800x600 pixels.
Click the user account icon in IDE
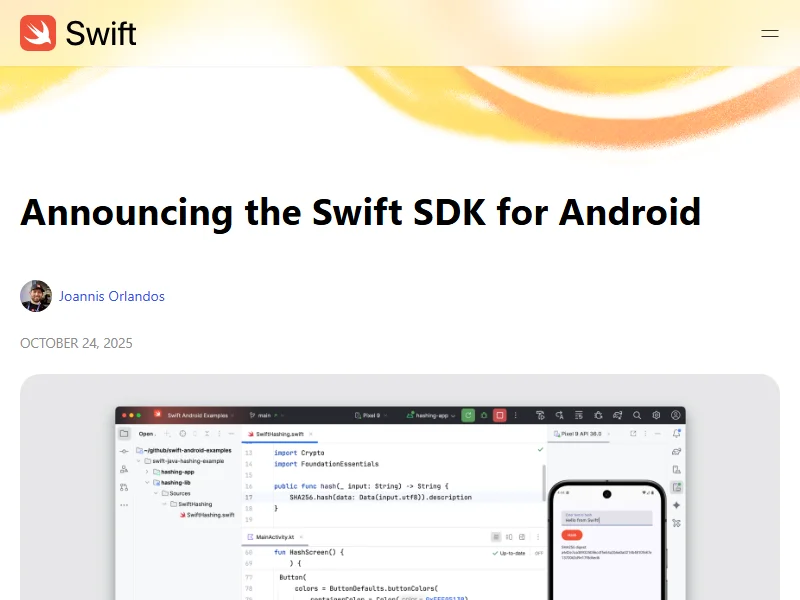coord(676,415)
